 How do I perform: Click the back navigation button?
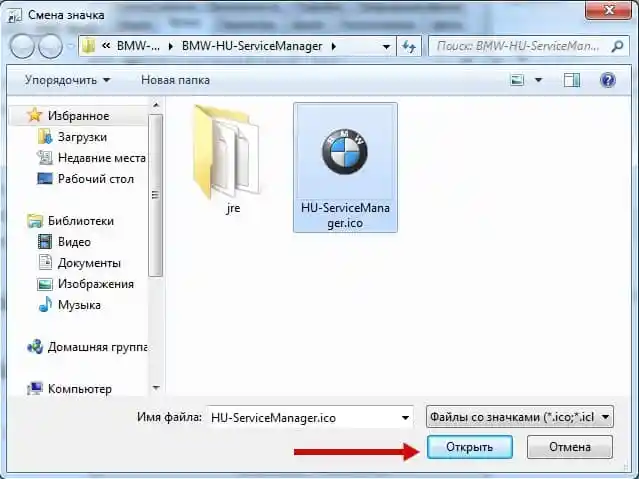click(22, 46)
